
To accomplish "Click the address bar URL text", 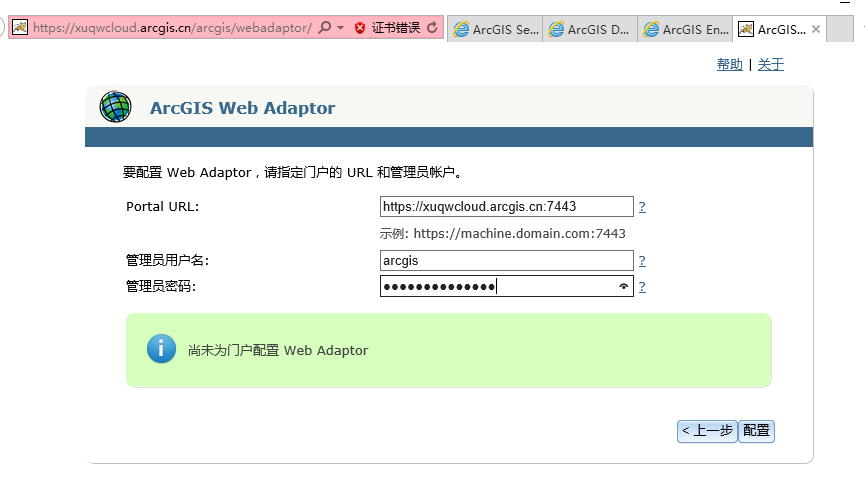I will 172,28.
